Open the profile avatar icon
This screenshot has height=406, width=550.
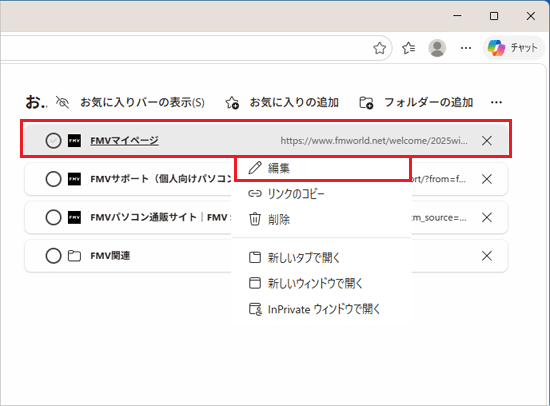tap(437, 48)
